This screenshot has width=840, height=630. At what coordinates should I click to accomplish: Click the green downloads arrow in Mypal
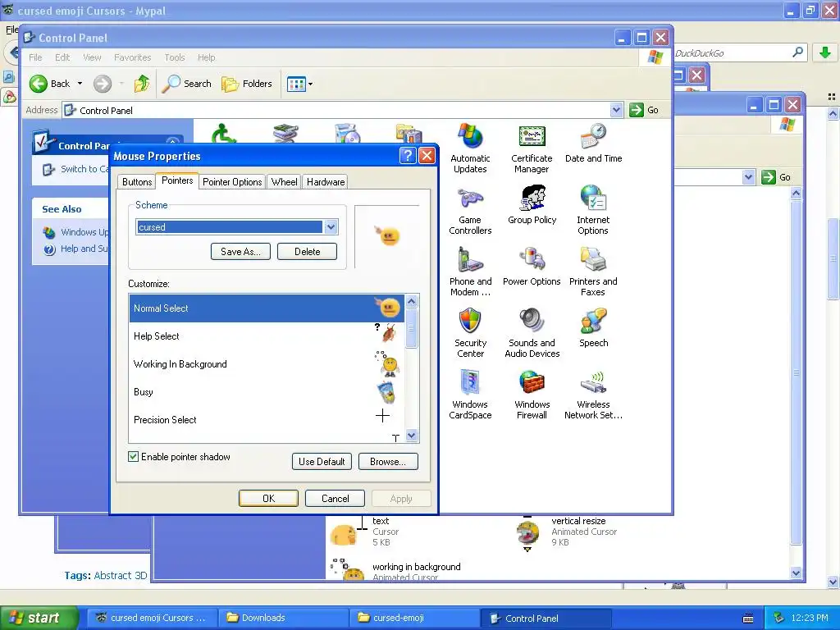825,52
